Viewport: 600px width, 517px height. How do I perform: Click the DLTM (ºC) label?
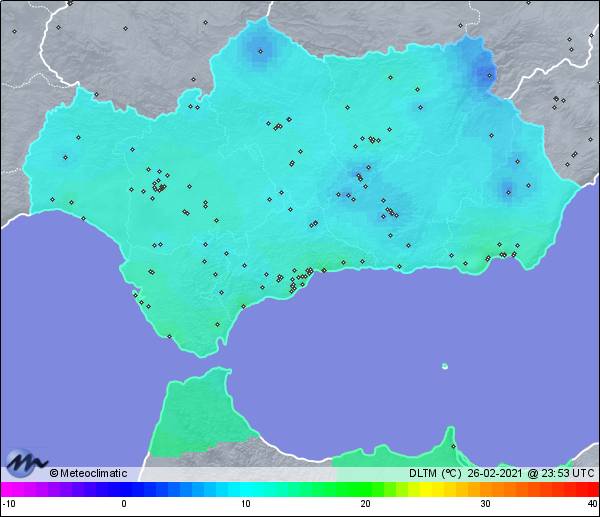(x=435, y=473)
